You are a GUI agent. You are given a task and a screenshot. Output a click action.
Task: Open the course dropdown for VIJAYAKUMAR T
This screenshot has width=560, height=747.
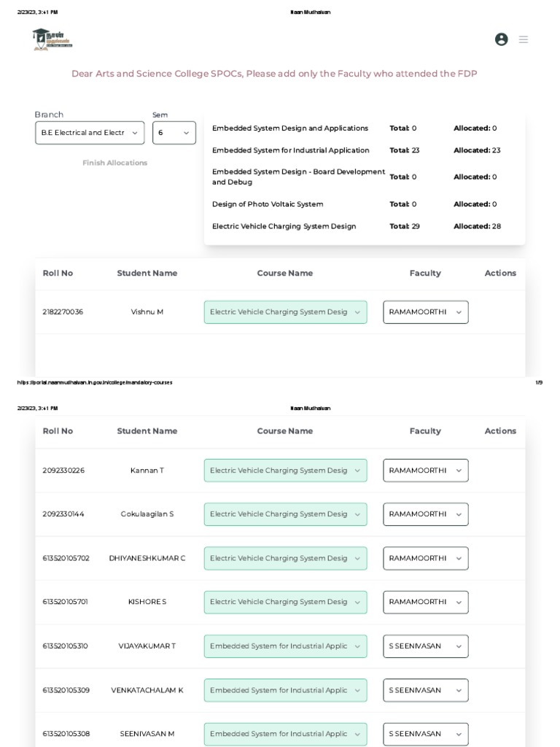pyautogui.click(x=285, y=646)
